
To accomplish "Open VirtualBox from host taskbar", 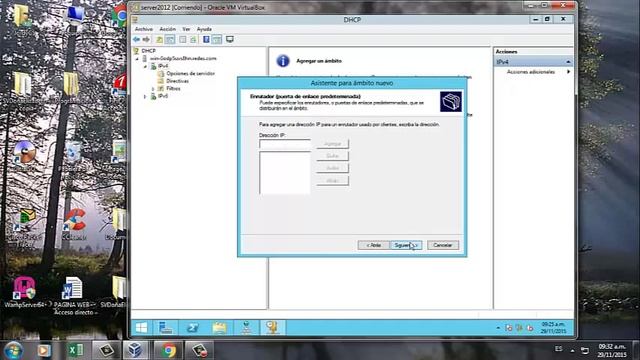I will point(136,350).
